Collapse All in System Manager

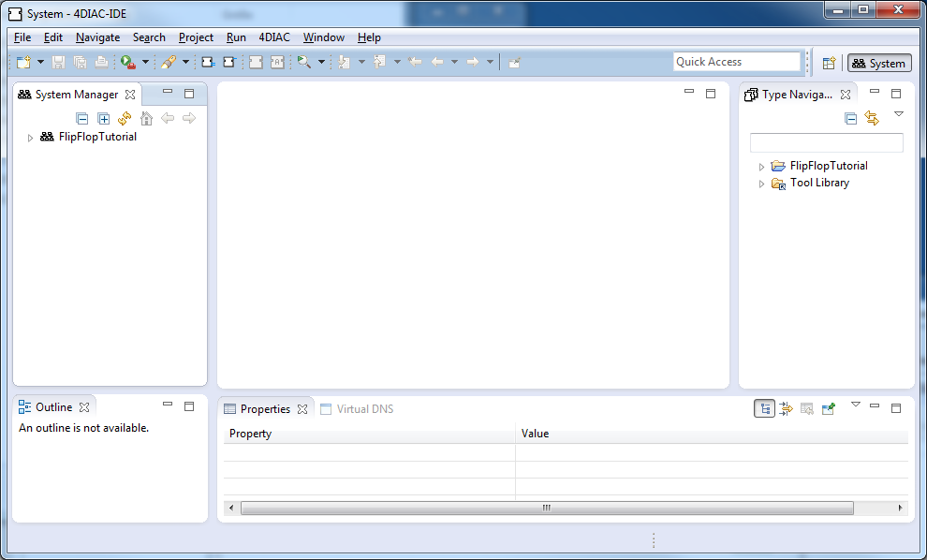[x=82, y=118]
